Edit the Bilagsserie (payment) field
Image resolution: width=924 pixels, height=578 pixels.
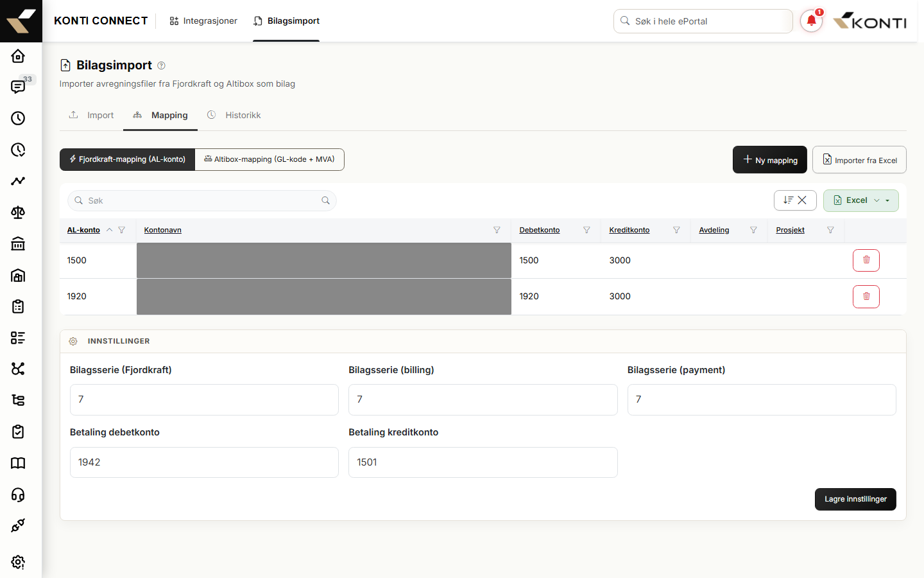click(x=762, y=399)
